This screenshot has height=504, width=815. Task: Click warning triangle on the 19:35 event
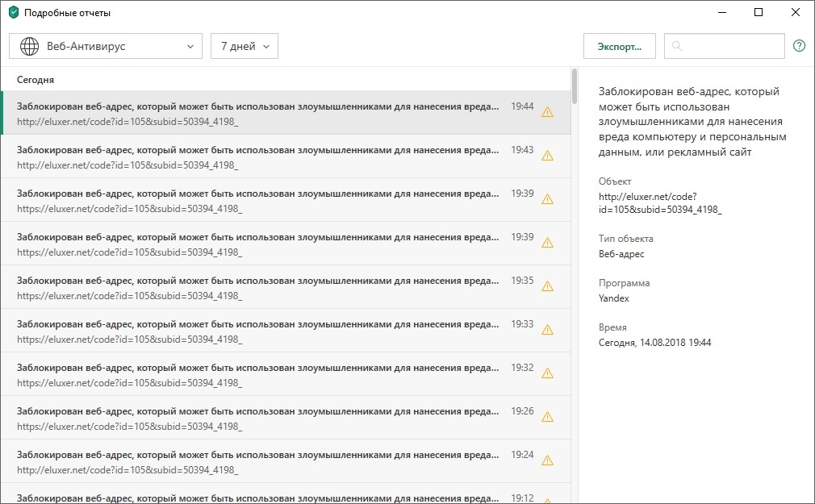547,286
